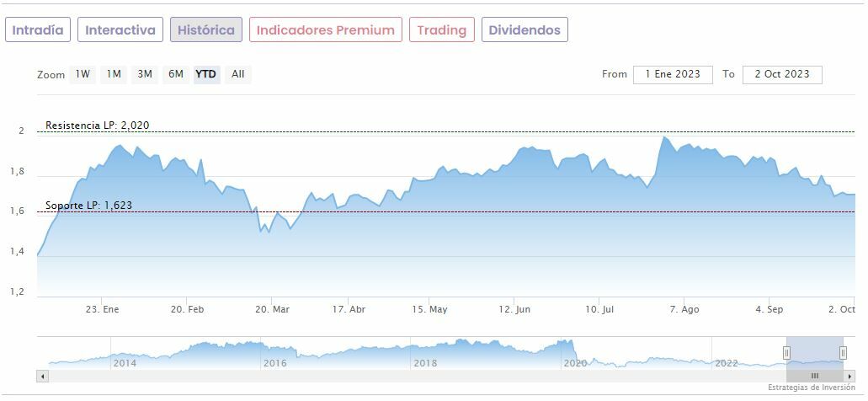Set zoom to 6M

(x=176, y=74)
